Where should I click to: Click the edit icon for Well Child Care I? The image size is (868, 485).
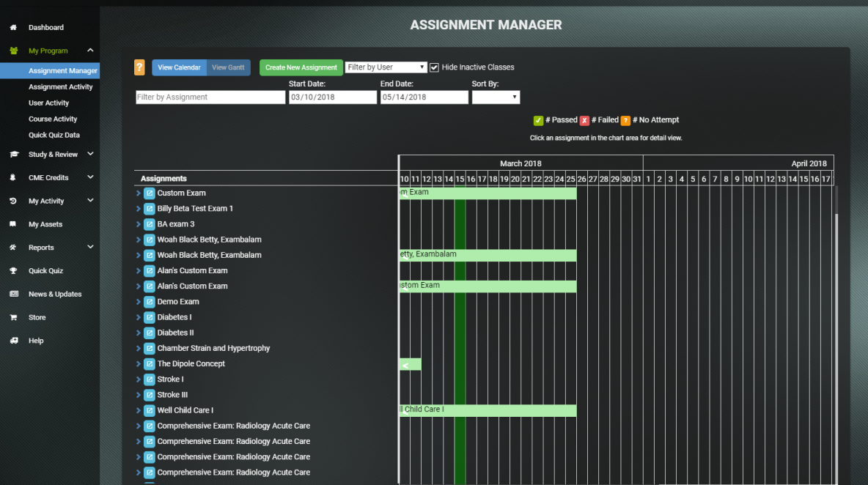coord(149,410)
